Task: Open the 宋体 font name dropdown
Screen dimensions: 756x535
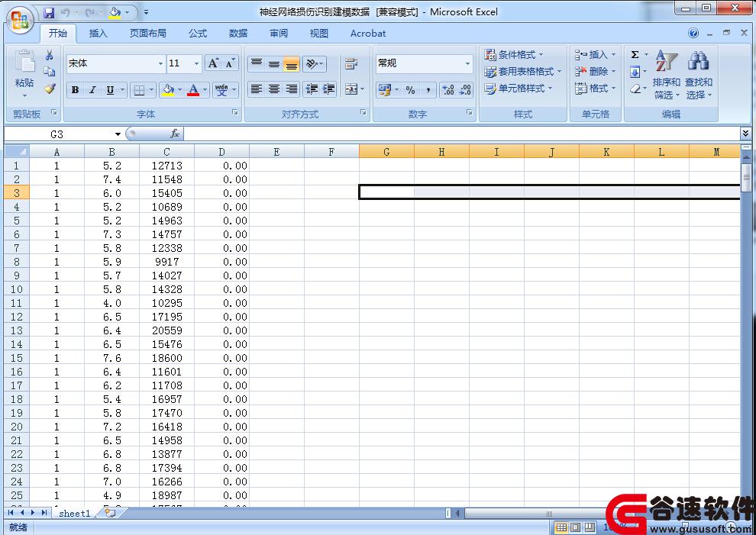Action: click(160, 63)
